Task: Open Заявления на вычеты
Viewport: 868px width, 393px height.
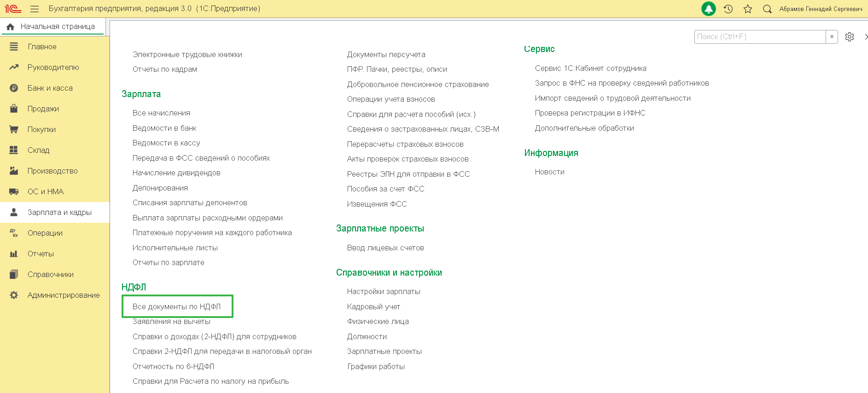Action: point(171,321)
